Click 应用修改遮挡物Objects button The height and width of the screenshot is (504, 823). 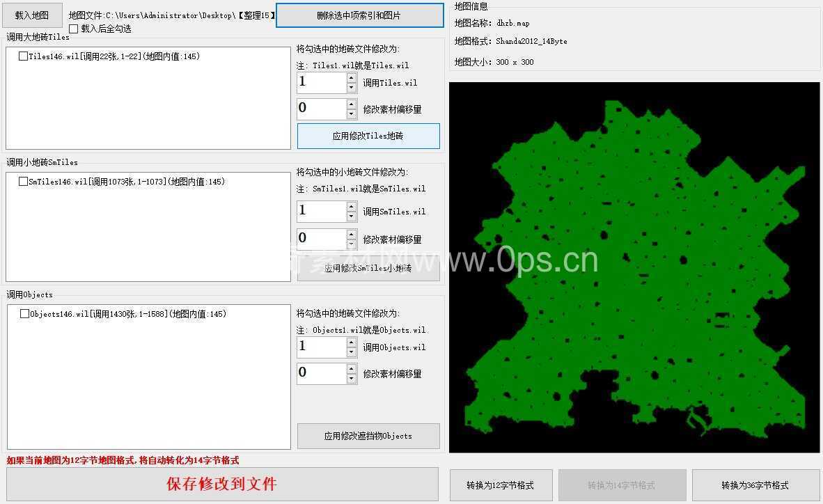[x=368, y=436]
